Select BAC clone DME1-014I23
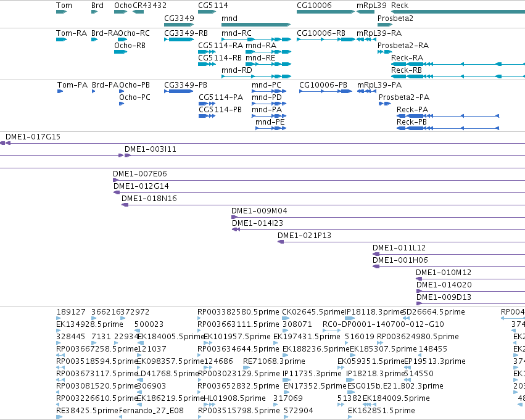Image resolution: width=525 pixels, height=420 pixels. [378, 230]
